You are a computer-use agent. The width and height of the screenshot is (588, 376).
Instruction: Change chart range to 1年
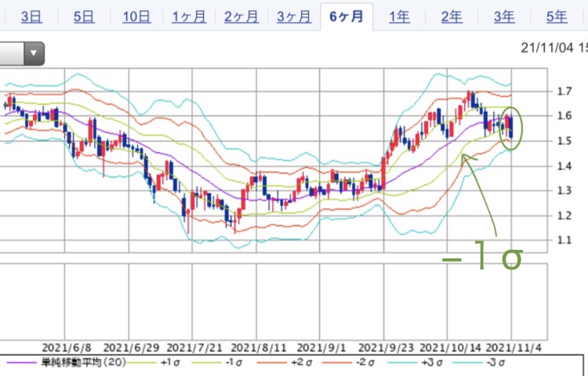point(399,16)
